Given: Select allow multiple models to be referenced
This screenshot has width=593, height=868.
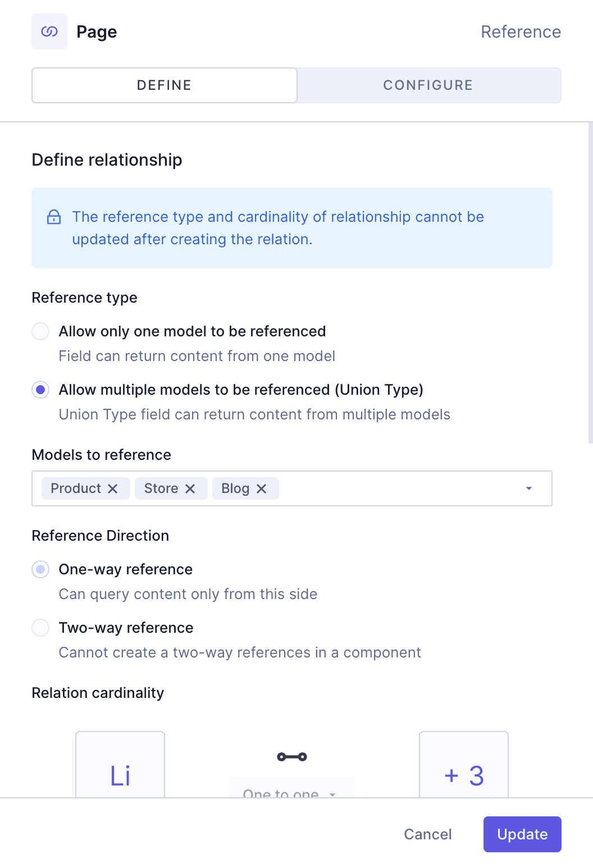Looking at the screenshot, I should 40,390.
